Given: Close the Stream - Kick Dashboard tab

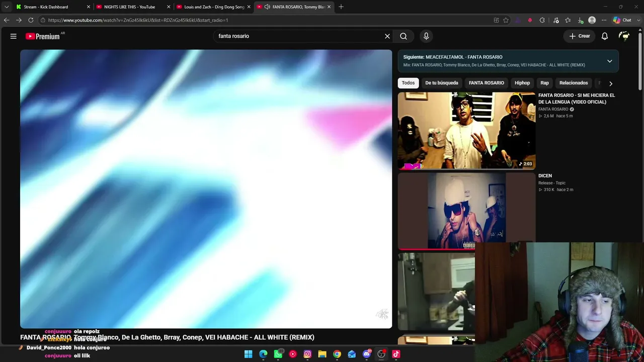Looking at the screenshot, I should click(89, 7).
